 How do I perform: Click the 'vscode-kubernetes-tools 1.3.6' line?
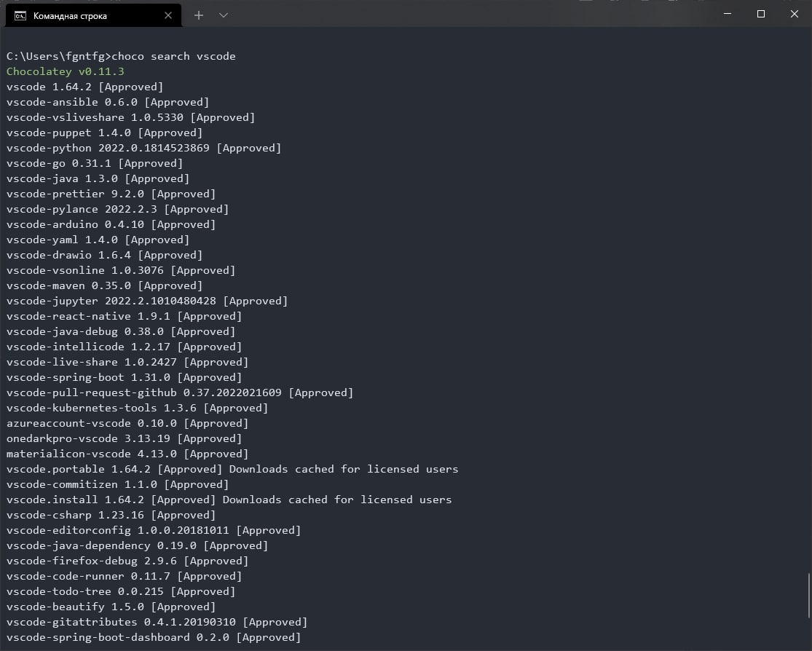tap(137, 408)
